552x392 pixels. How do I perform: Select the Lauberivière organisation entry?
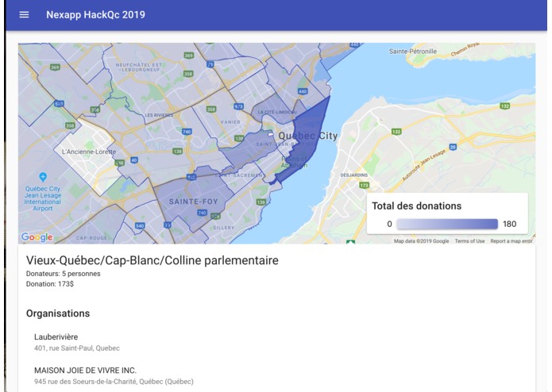pyautogui.click(x=77, y=342)
